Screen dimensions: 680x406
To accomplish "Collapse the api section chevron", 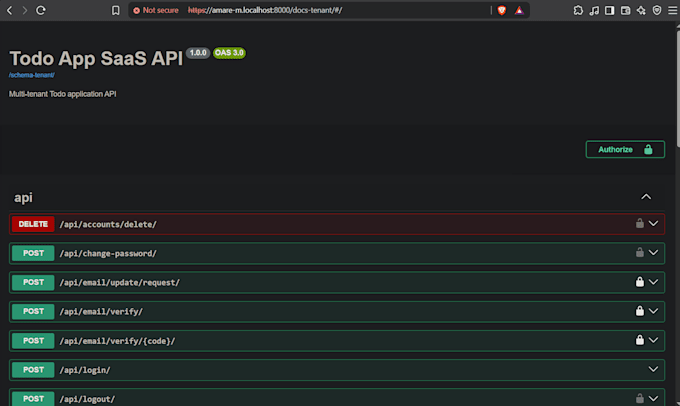I will pos(646,197).
